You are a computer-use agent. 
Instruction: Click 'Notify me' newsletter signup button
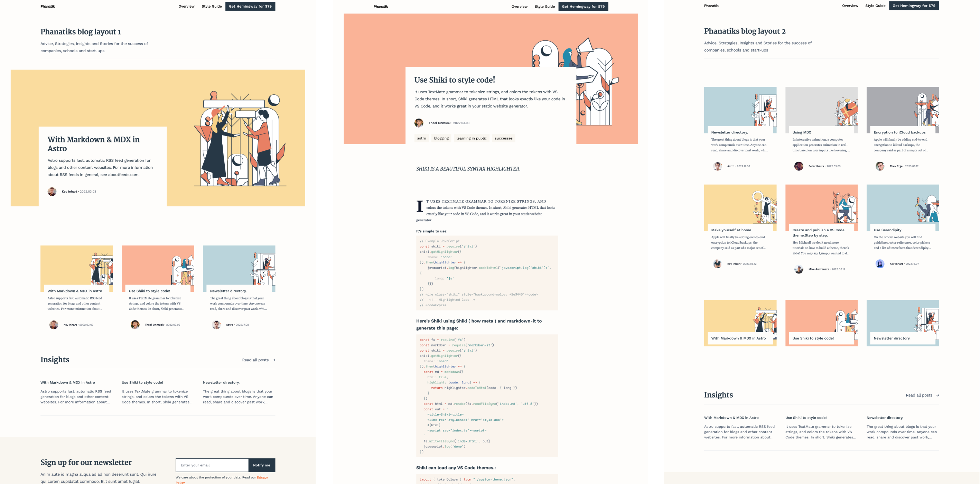262,465
